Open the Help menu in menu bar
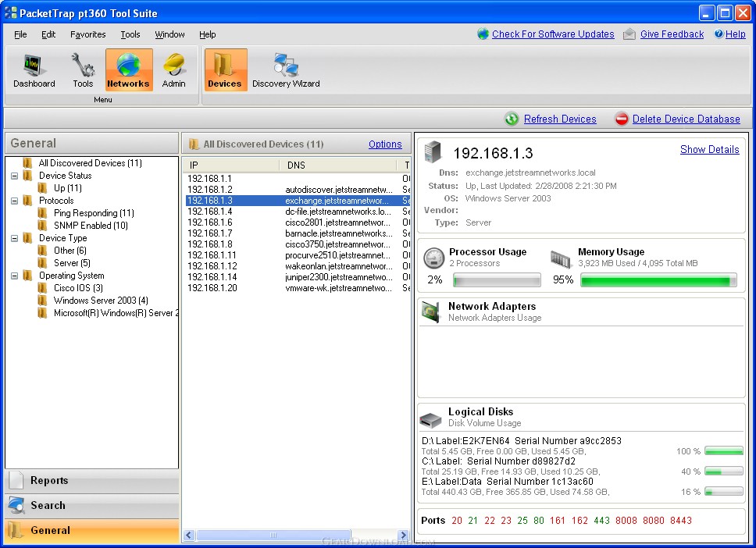756x548 pixels. (x=207, y=34)
